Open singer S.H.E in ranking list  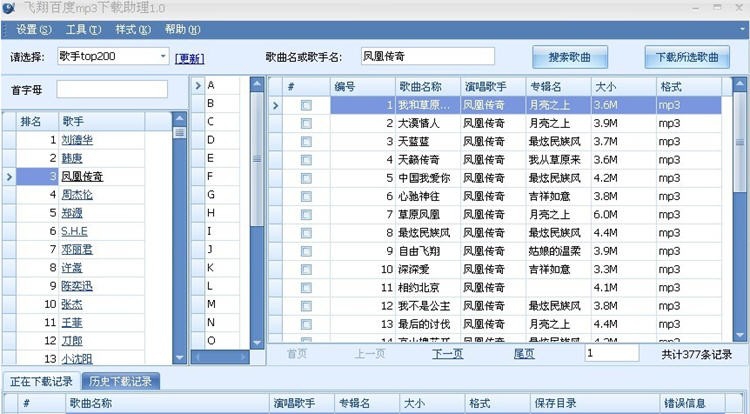[74, 231]
